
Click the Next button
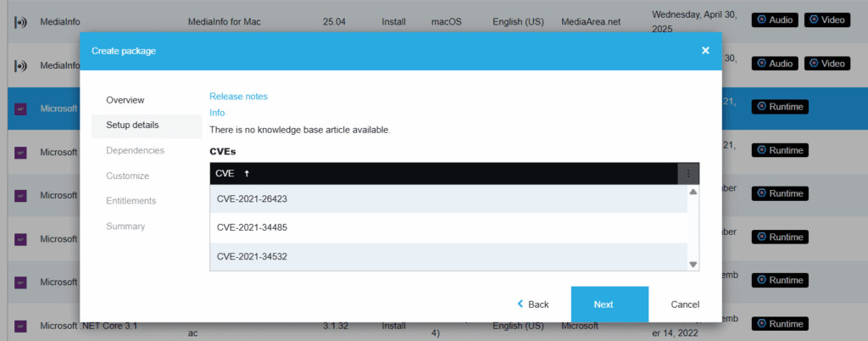coord(604,305)
